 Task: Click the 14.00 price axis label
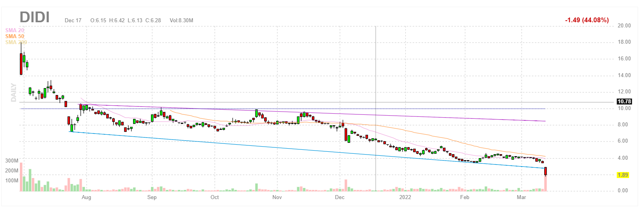(624, 75)
